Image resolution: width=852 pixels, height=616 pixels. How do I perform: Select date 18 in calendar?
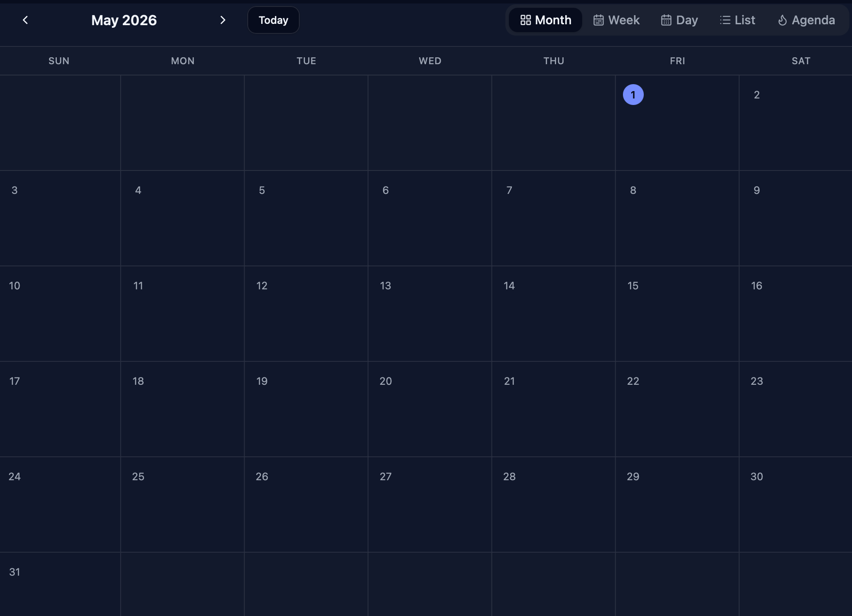tap(138, 381)
